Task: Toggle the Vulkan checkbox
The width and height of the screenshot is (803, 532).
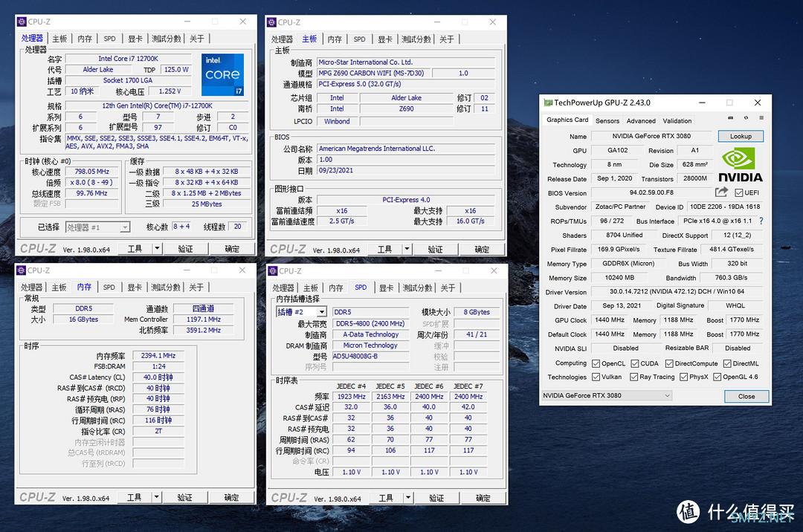Action: pyautogui.click(x=596, y=377)
